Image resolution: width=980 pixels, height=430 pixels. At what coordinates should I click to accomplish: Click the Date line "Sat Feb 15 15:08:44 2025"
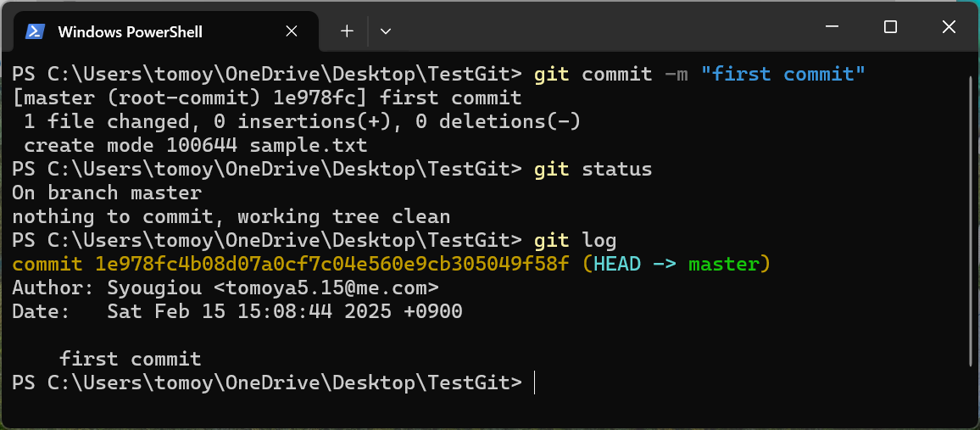pos(237,312)
